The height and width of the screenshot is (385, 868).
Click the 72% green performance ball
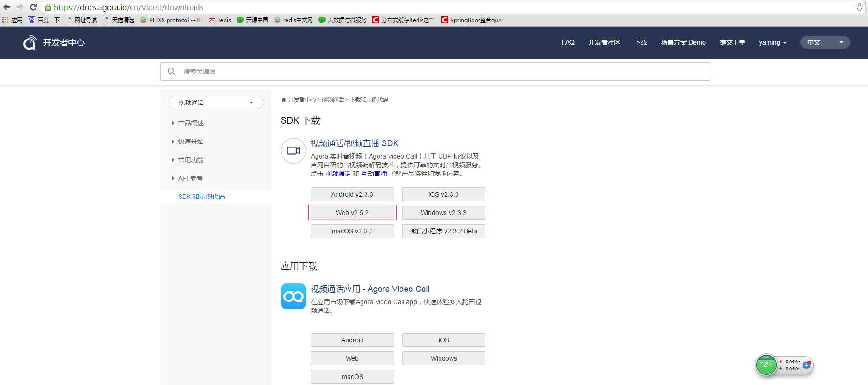[766, 365]
